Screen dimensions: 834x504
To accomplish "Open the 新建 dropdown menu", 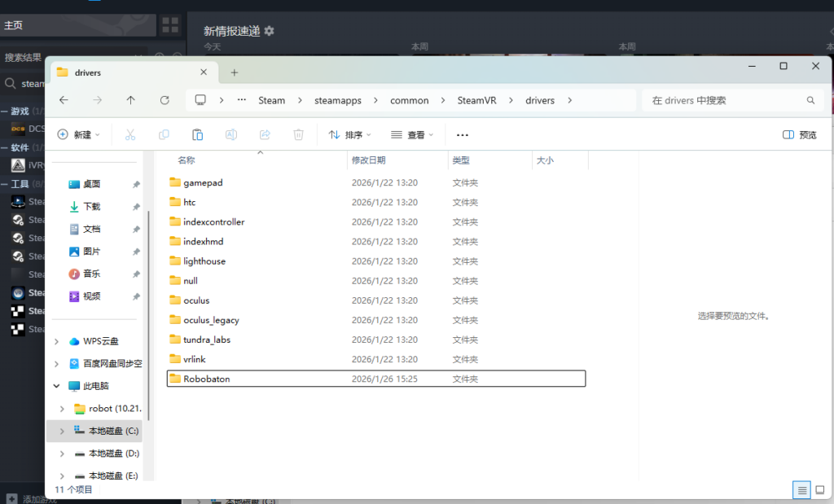I will [79, 135].
